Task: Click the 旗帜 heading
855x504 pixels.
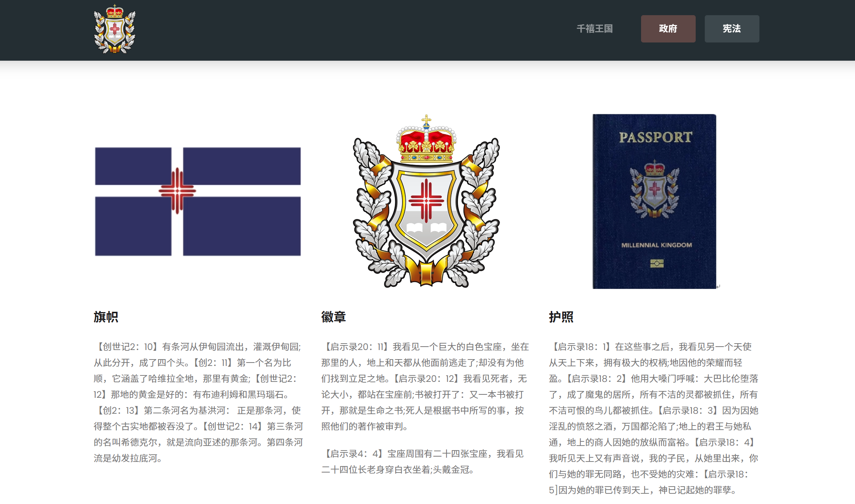Action: point(106,317)
